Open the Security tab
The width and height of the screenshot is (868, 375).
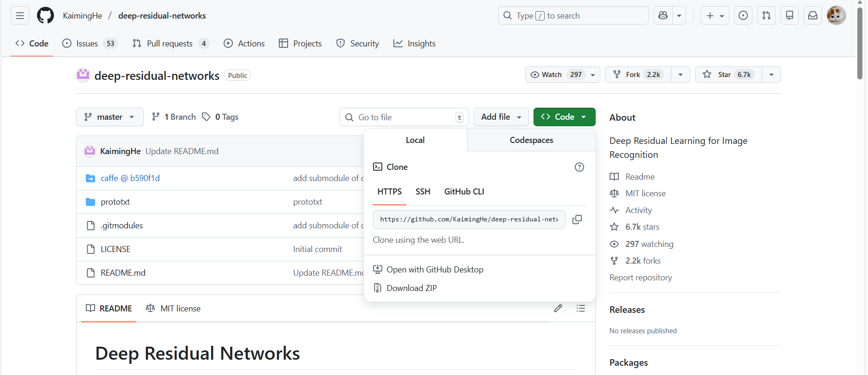pos(358,44)
